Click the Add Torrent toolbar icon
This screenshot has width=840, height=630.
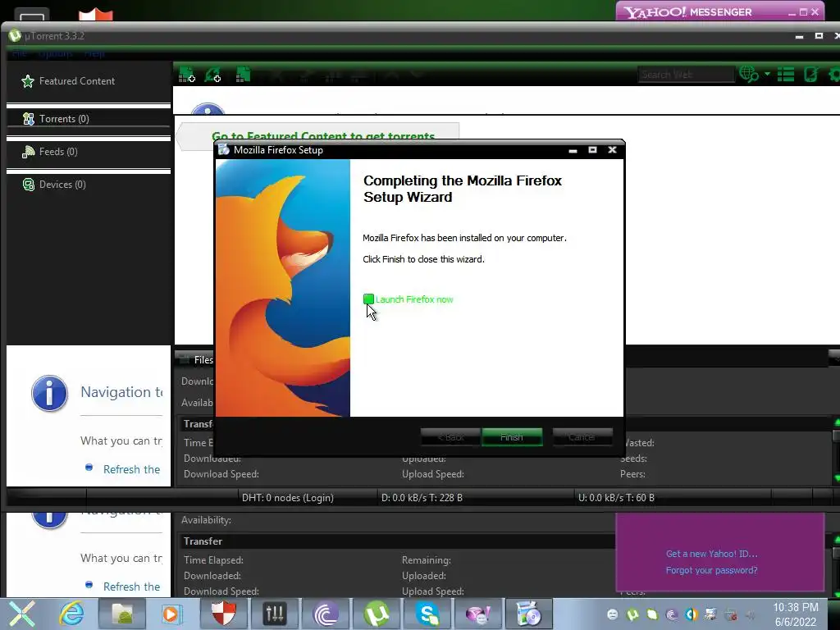tap(186, 75)
